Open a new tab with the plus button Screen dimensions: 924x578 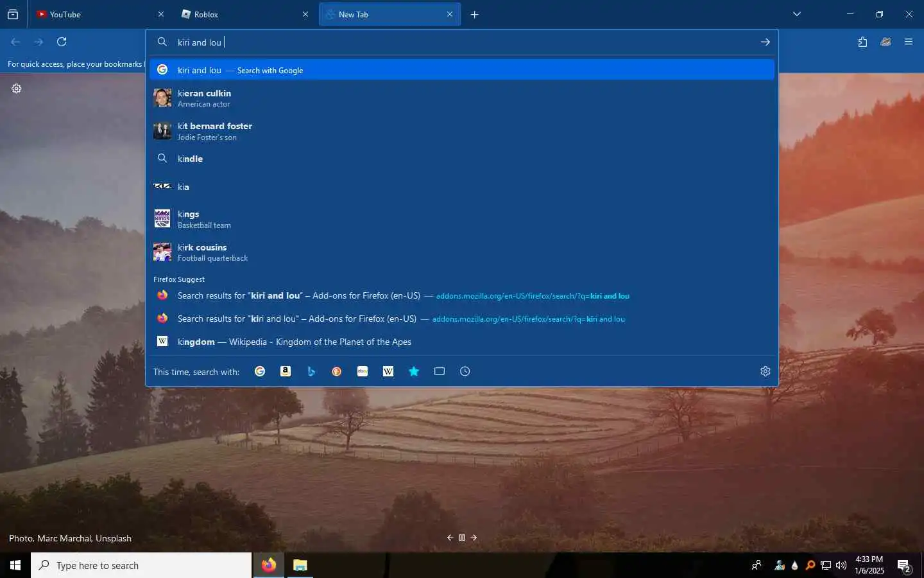tap(474, 14)
